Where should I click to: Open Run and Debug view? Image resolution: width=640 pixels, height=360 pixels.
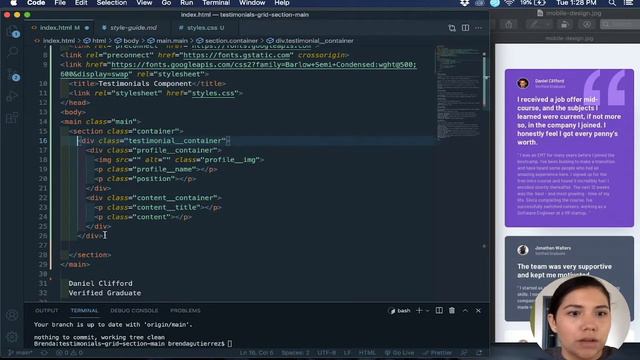click(x=12, y=96)
